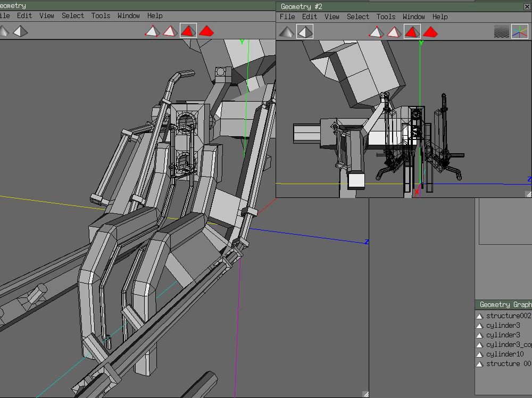Open the View menu in Geometry #2
Viewport: 532px width, 398px height.
[331, 16]
